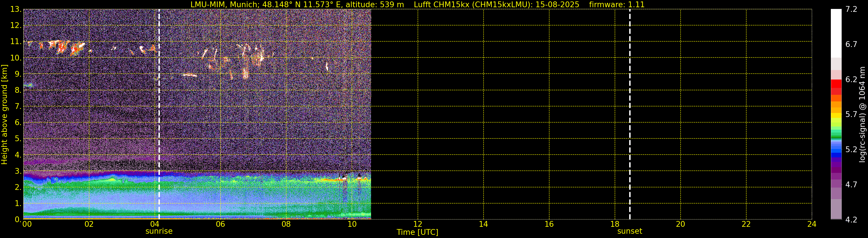Click the '10.' height tick label
The height and width of the screenshot is (238, 868).
pos(16,58)
